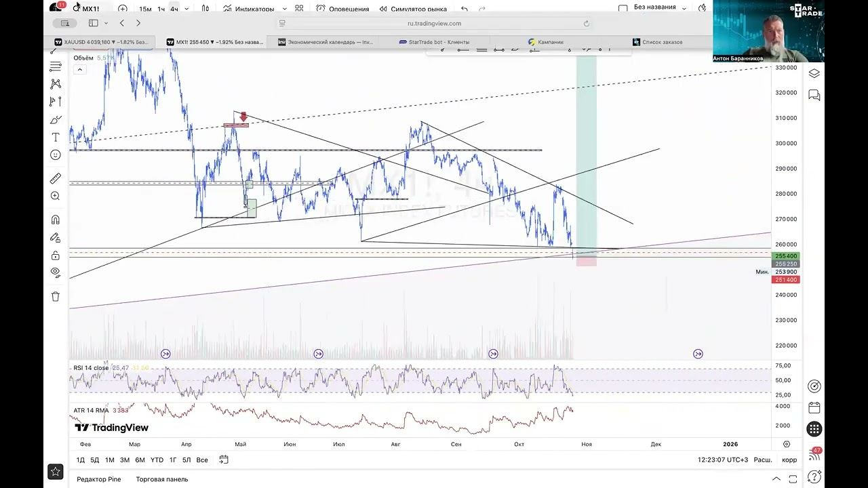This screenshot has width=868, height=488.
Task: Activate the zoom in tool
Action: click(x=56, y=196)
